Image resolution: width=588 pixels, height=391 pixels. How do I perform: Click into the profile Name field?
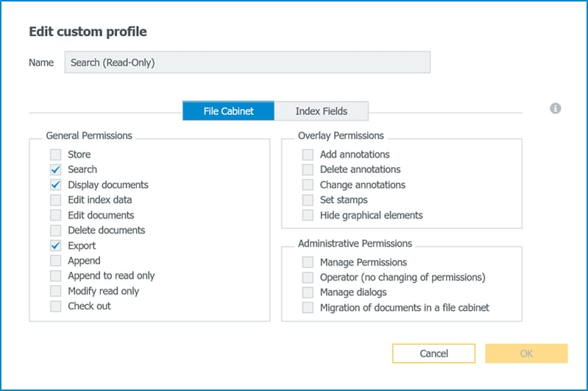point(247,63)
